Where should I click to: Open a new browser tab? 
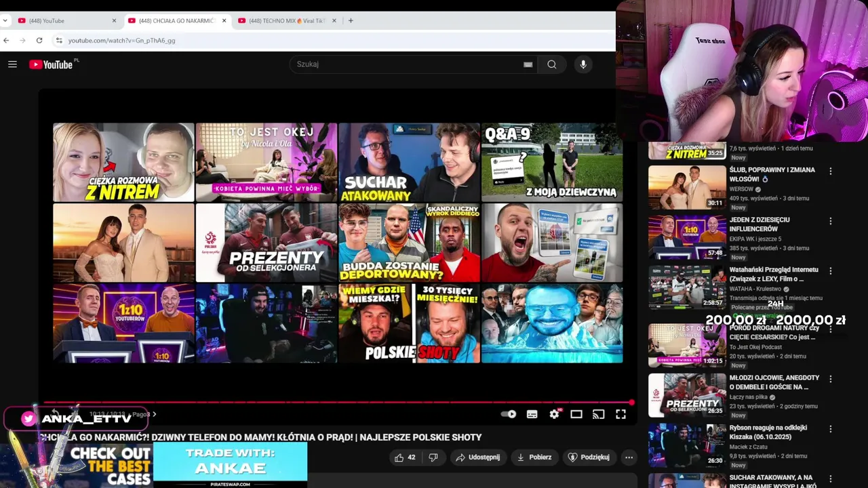(x=351, y=20)
